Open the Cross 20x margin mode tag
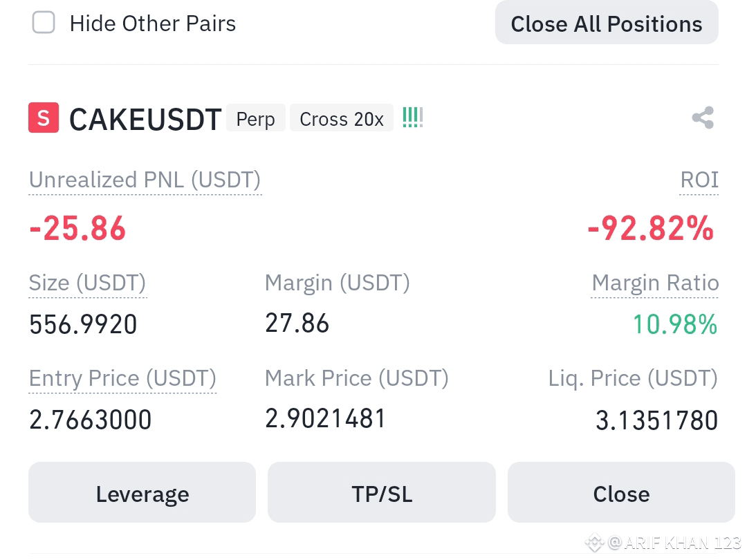The height and width of the screenshot is (560, 747). tap(342, 118)
